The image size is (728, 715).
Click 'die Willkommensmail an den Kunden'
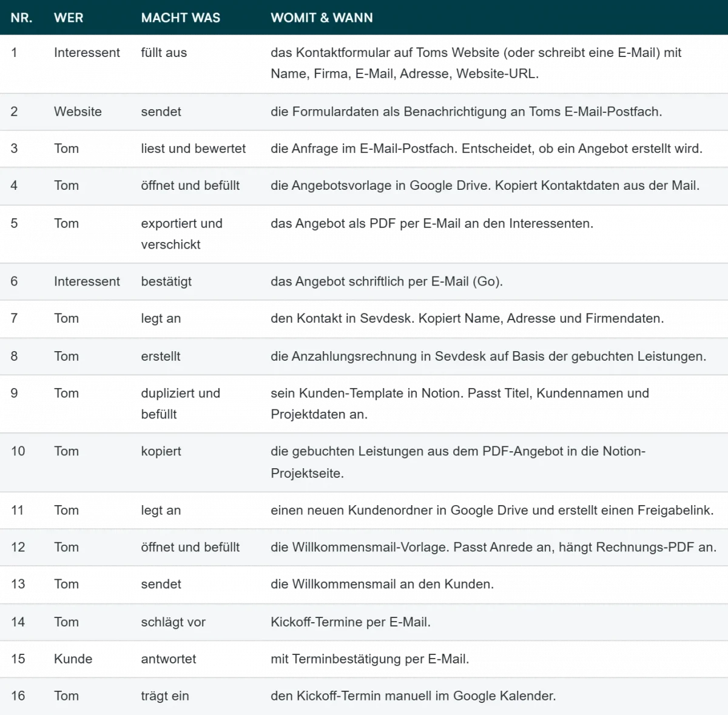pyautogui.click(x=382, y=585)
